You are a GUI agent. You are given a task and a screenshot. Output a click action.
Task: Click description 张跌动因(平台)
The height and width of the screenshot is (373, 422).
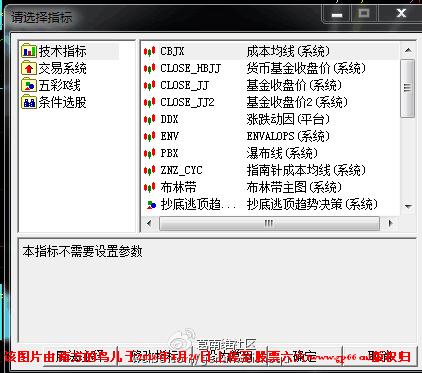click(288, 119)
